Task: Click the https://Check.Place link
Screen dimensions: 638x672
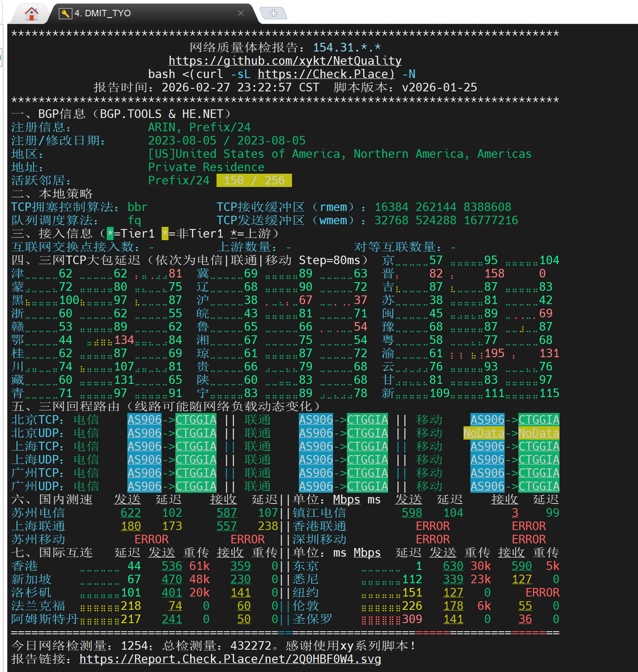Action: coord(326,74)
